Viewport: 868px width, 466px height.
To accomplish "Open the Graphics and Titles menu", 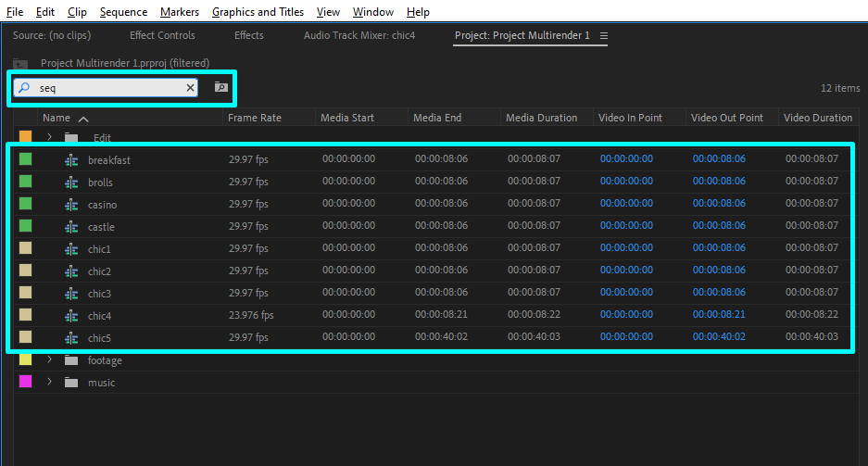I will click(258, 12).
